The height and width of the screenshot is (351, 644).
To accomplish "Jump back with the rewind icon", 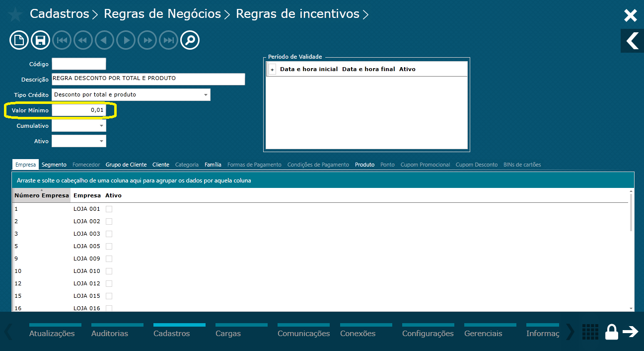I will coord(83,40).
